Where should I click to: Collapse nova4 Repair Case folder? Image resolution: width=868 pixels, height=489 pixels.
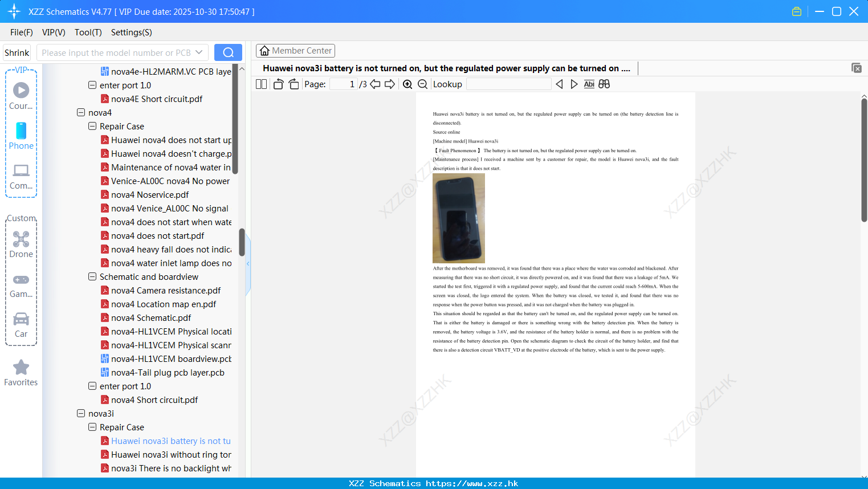click(x=92, y=127)
